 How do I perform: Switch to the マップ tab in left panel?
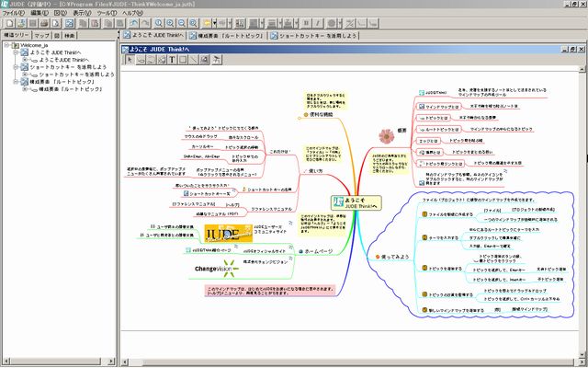click(42, 36)
